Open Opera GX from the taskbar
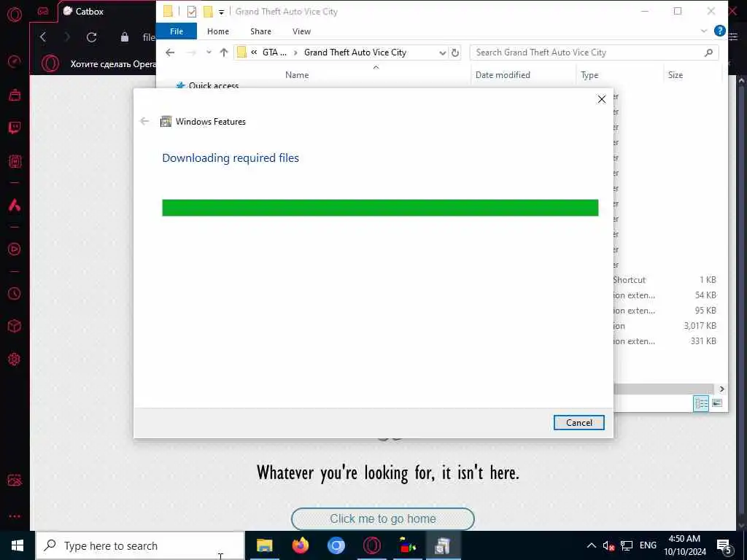This screenshot has width=747, height=560. coord(372,545)
